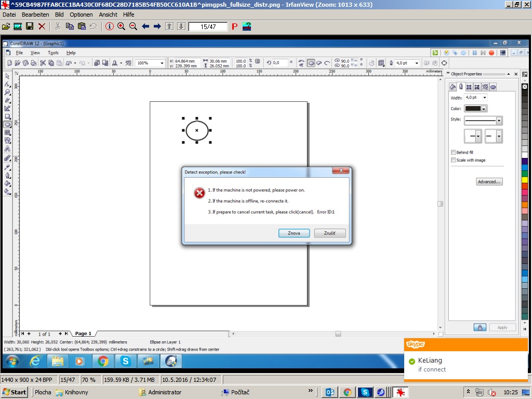
Task: Click IrfanView zoom in magnifier icon
Action: click(121, 26)
